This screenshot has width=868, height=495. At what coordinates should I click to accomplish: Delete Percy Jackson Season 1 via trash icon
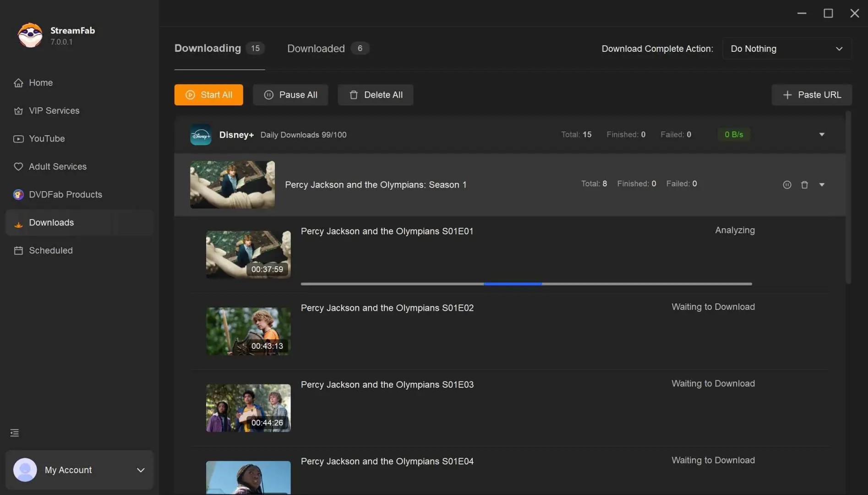(804, 184)
